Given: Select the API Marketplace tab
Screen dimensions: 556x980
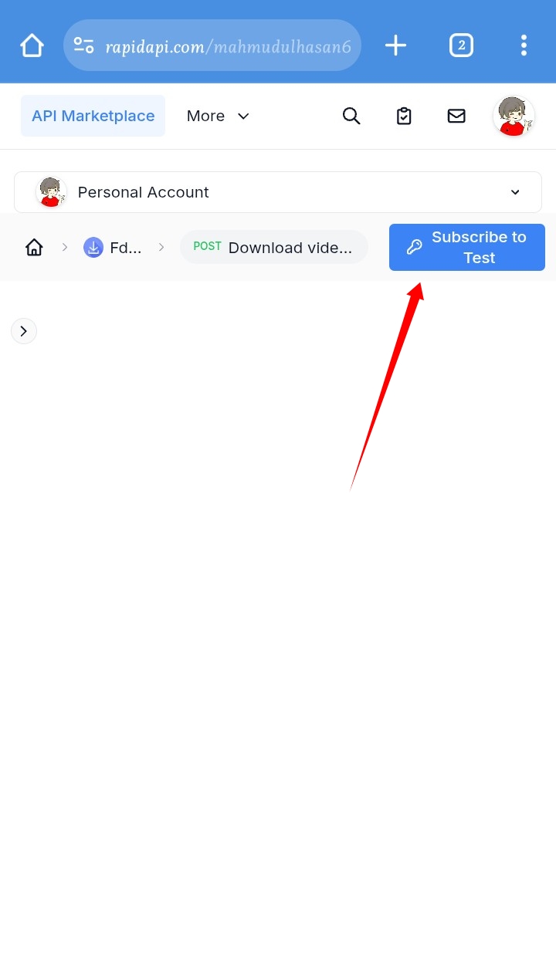Looking at the screenshot, I should tap(93, 116).
